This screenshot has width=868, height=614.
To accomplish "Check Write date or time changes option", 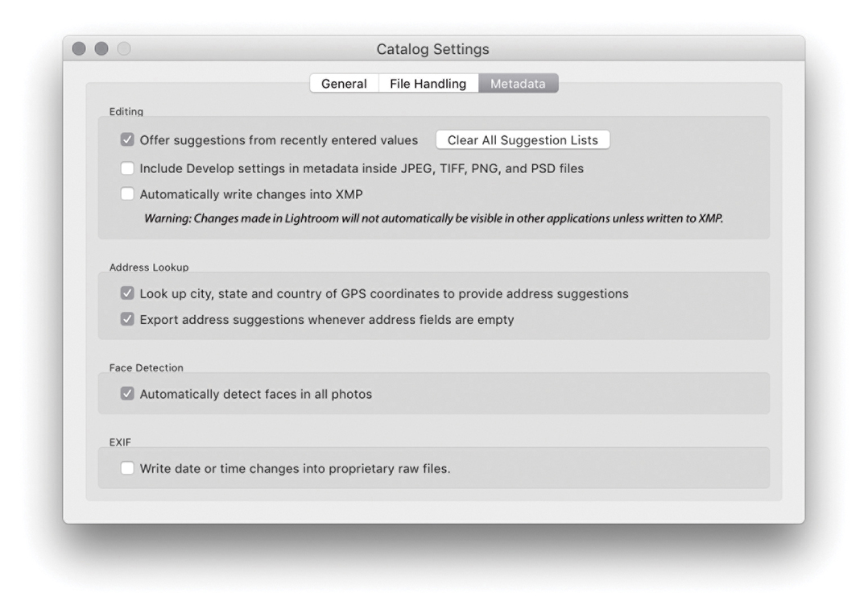I will (x=127, y=469).
